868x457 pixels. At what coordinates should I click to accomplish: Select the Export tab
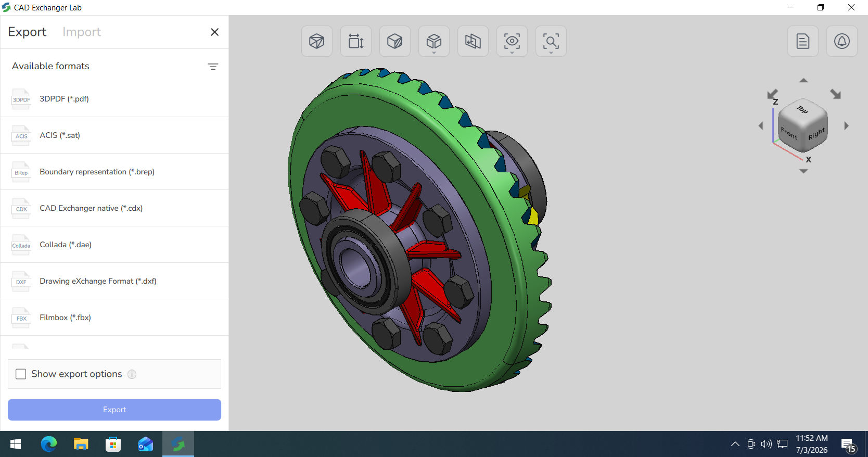(x=27, y=32)
